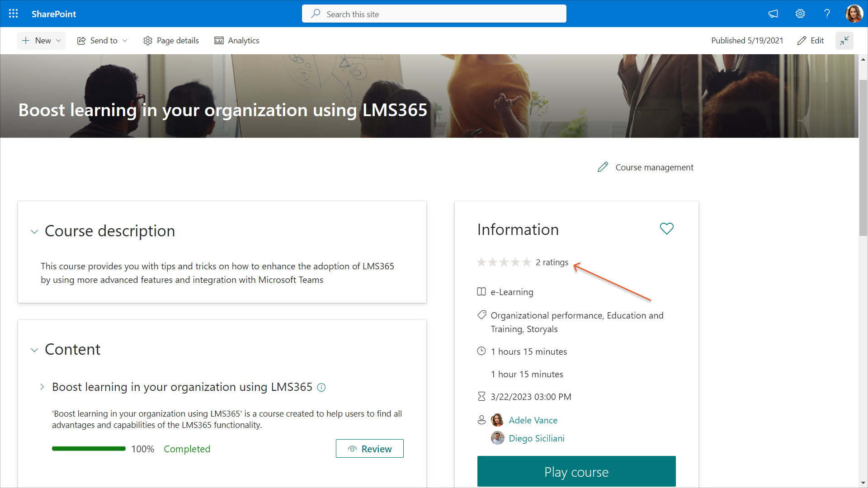Viewport: 868px width, 488px height.
Task: Rate course using the star rating
Action: pyautogui.click(x=504, y=262)
